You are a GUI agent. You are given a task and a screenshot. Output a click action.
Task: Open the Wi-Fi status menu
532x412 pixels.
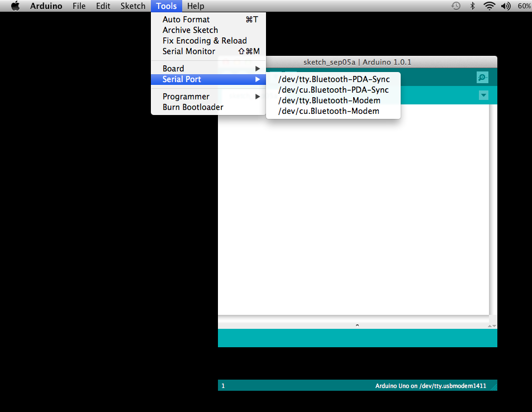click(x=490, y=6)
